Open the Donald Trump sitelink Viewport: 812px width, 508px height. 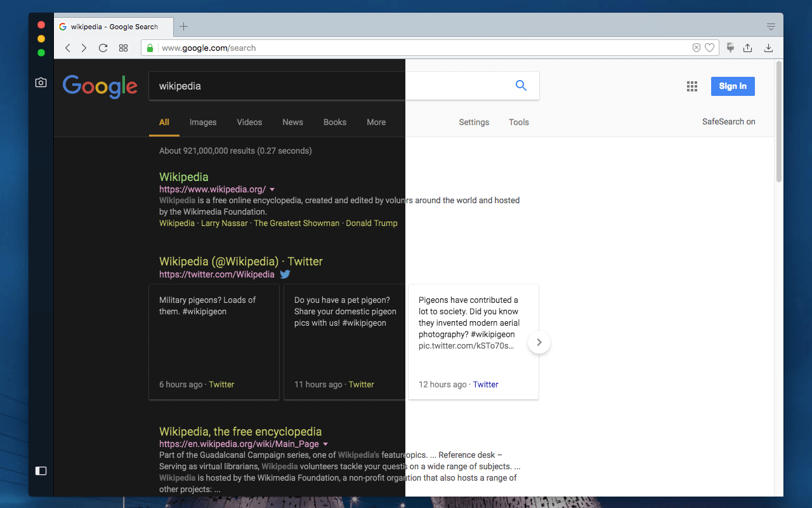[372, 224]
